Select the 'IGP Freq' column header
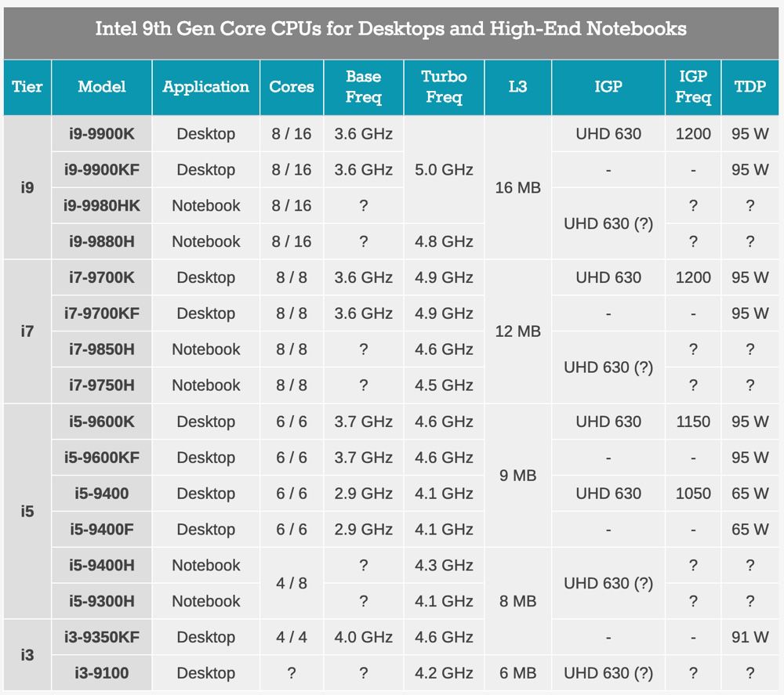This screenshot has height=695, width=784. 693,87
